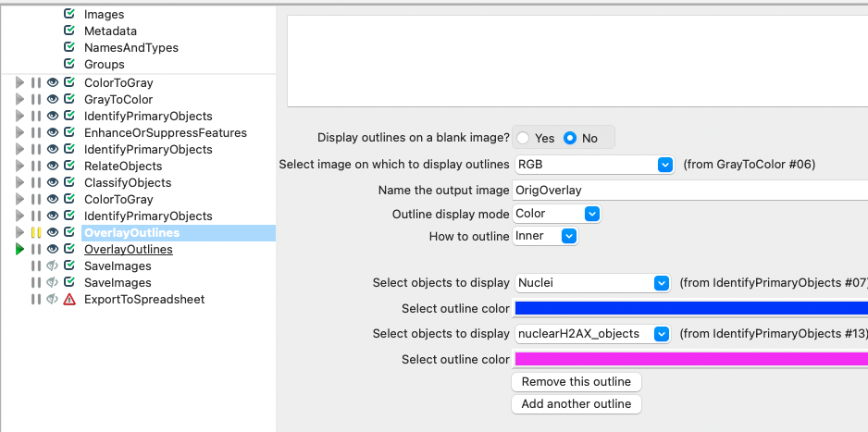This screenshot has height=432, width=868.
Task: Open the Outline display mode dropdown
Action: (592, 214)
